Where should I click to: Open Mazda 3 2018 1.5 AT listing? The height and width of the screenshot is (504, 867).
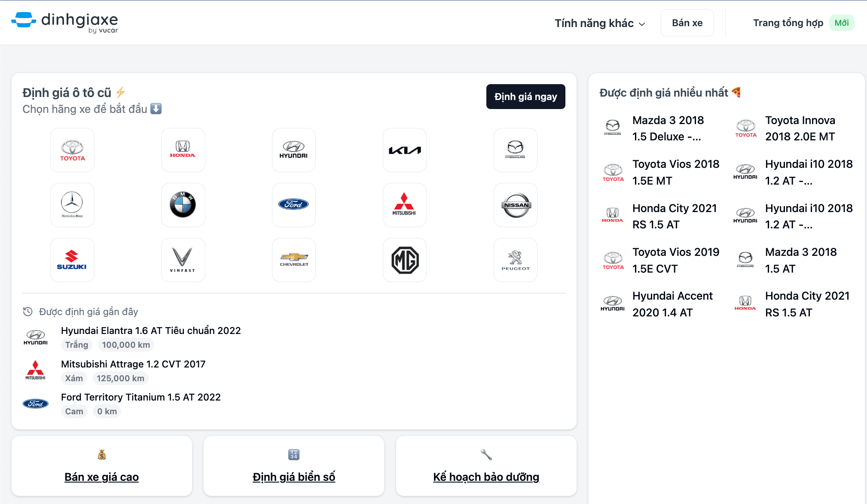801,260
